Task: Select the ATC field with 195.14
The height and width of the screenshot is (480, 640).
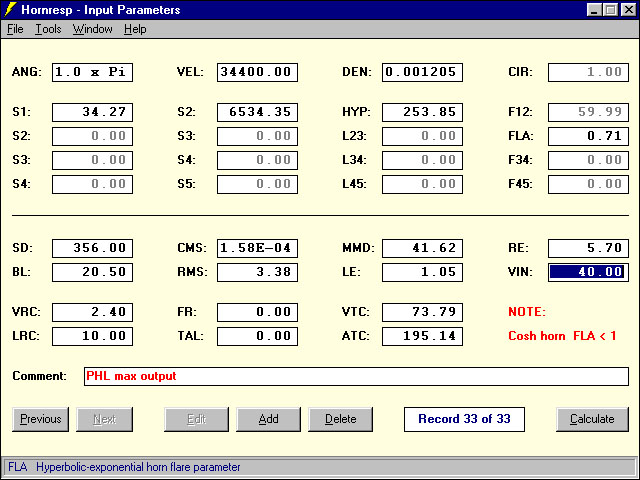Action: pos(422,336)
